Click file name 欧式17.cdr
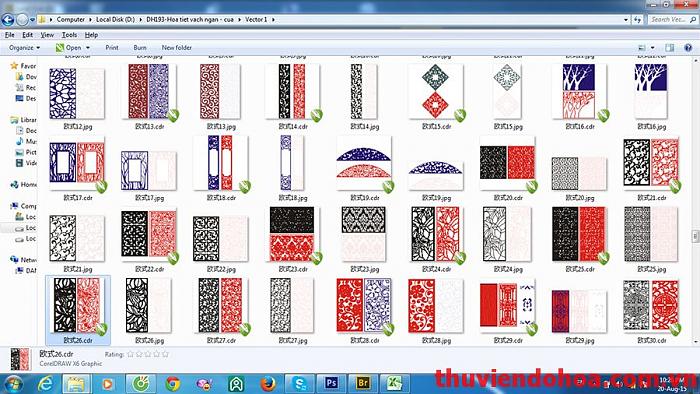Viewport: 700px width, 394px height. tap(78, 198)
